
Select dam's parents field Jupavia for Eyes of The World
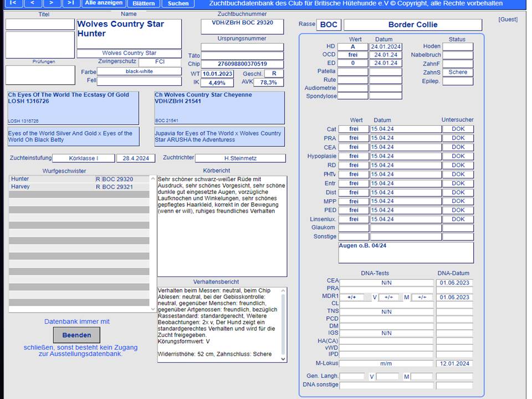pyautogui.click(x=219, y=137)
